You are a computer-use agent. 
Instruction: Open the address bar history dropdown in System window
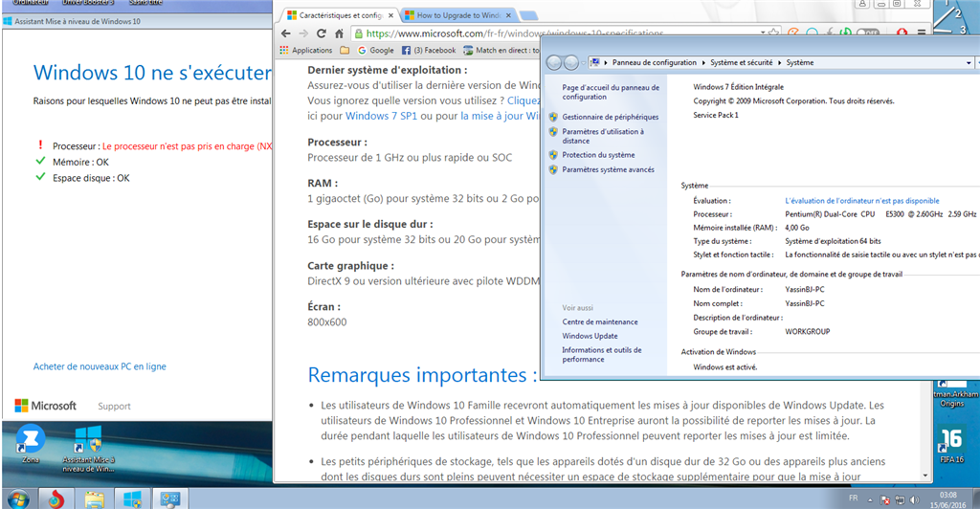[969, 62]
